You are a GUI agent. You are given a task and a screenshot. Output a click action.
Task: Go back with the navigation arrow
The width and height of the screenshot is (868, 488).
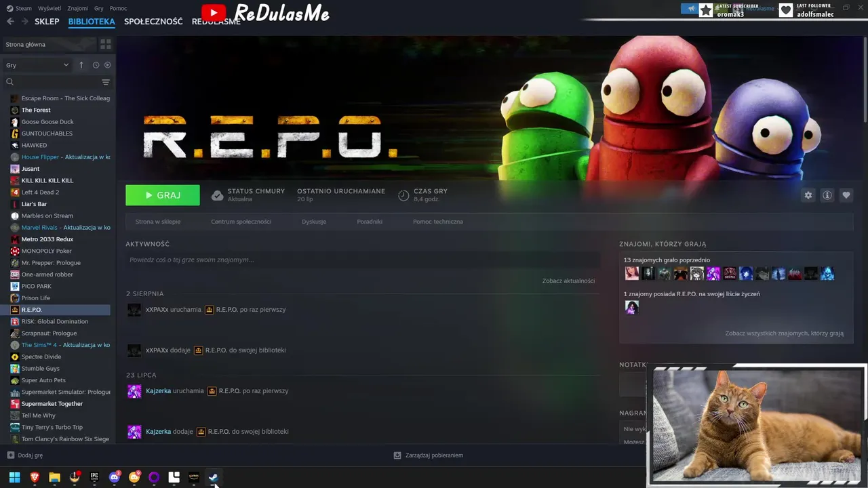coord(10,22)
